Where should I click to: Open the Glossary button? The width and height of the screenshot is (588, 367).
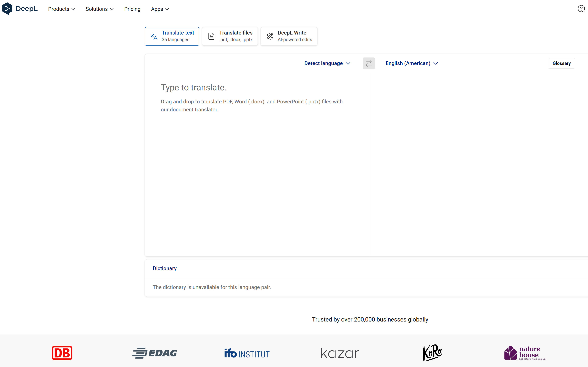(x=561, y=63)
